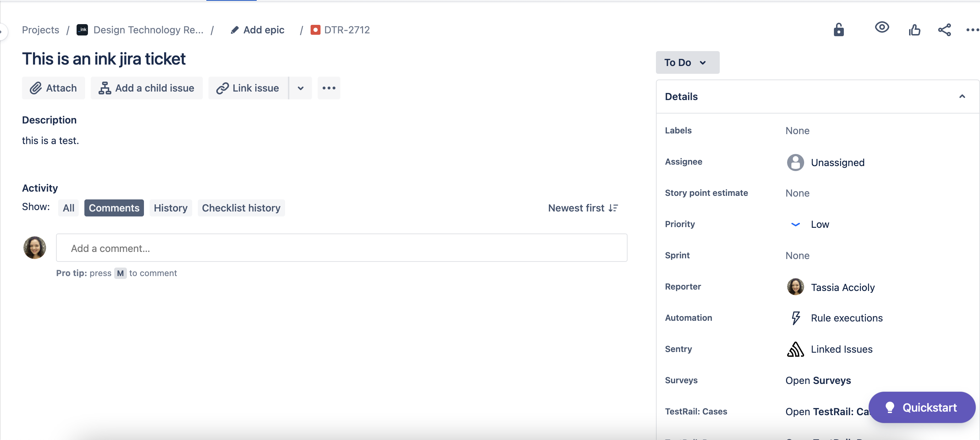The image size is (980, 440).
Task: Click the DTR-2712 issue type icon
Action: coord(316,30)
